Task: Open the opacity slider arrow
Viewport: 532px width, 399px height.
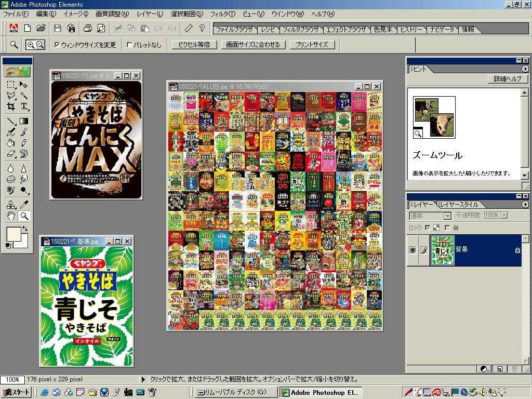Action: tap(504, 215)
